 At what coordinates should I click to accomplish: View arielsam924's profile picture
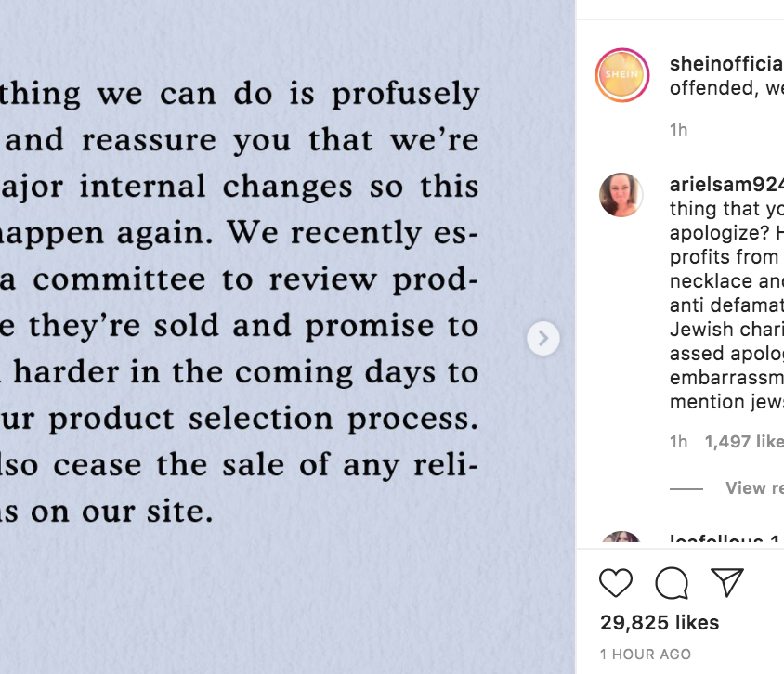[x=621, y=195]
